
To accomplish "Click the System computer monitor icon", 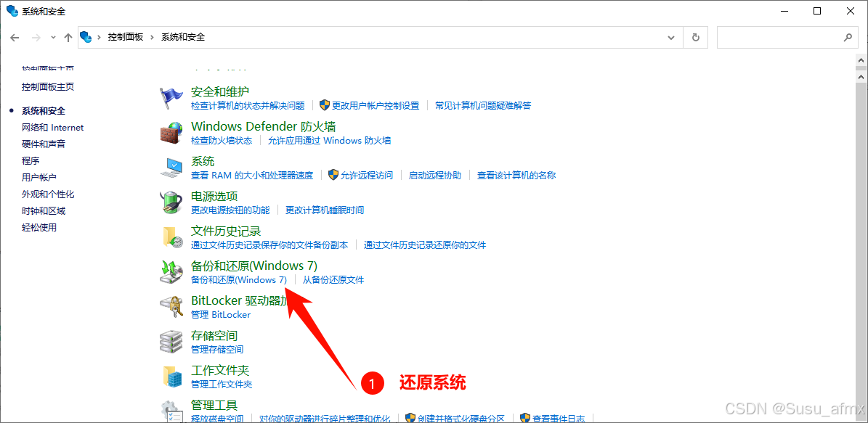I will pos(171,168).
